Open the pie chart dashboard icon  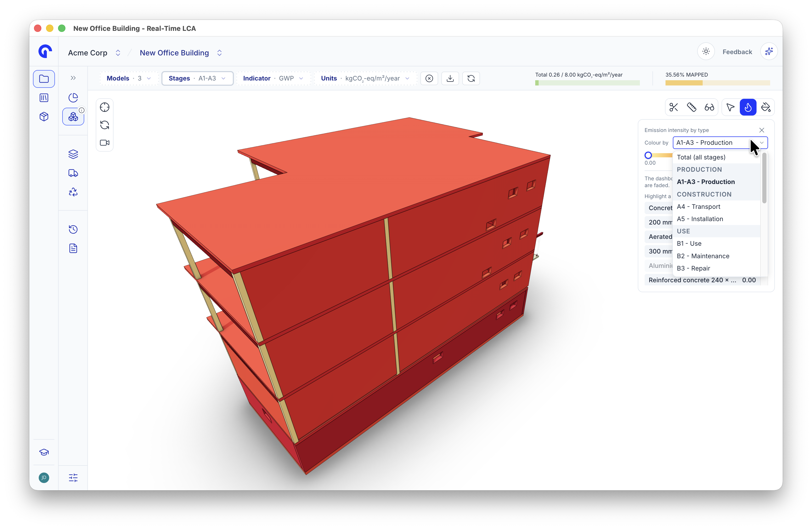pyautogui.click(x=73, y=98)
